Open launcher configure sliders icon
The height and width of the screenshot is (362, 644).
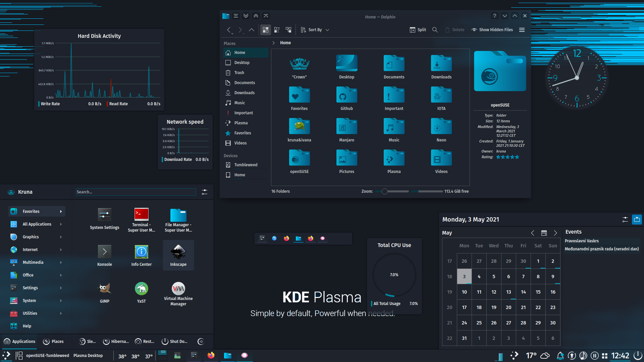(205, 192)
